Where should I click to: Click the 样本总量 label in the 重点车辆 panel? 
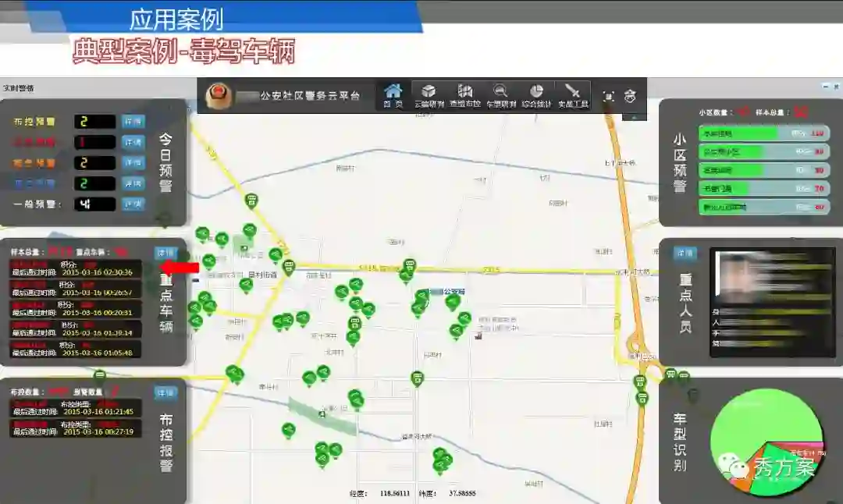(26, 252)
